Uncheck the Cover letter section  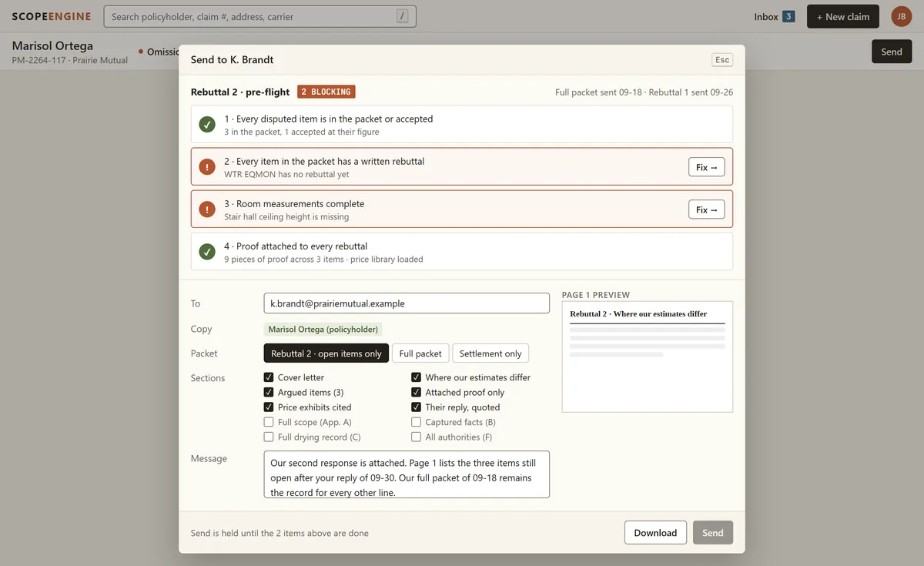269,377
